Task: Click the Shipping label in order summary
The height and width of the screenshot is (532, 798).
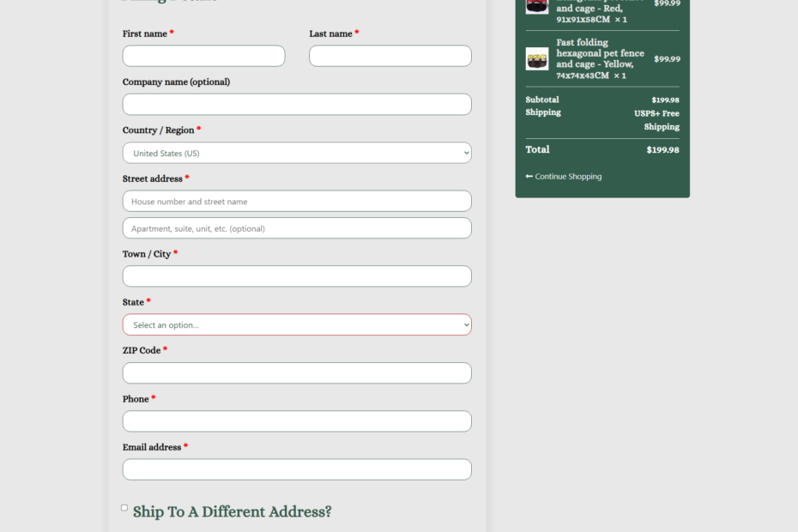Action: coord(543,112)
